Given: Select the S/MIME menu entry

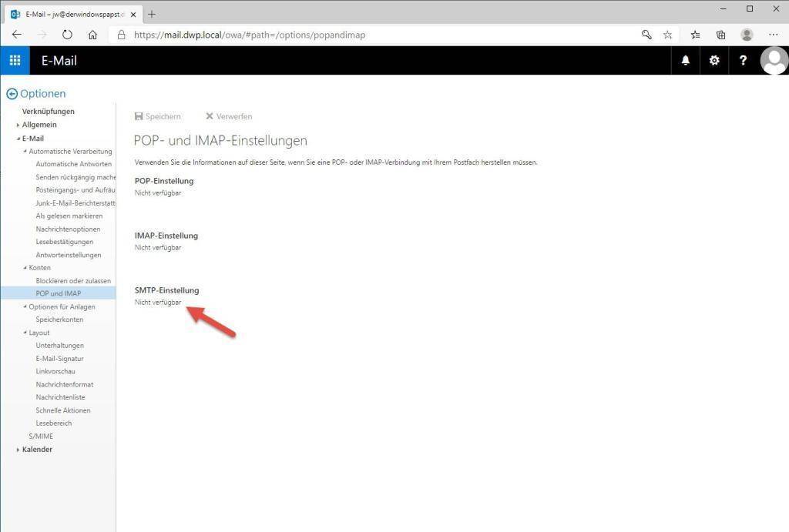Looking at the screenshot, I should 40,436.
